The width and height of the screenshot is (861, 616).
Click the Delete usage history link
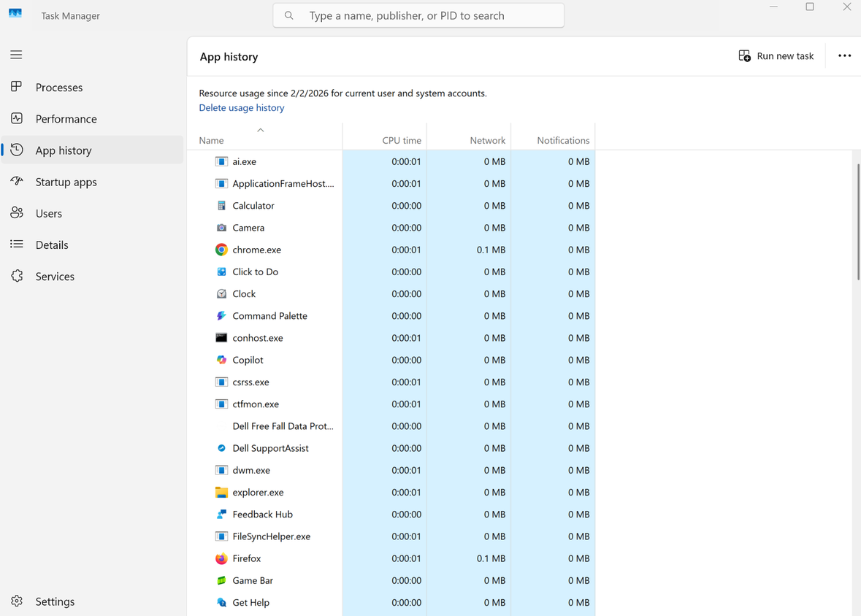click(x=242, y=107)
